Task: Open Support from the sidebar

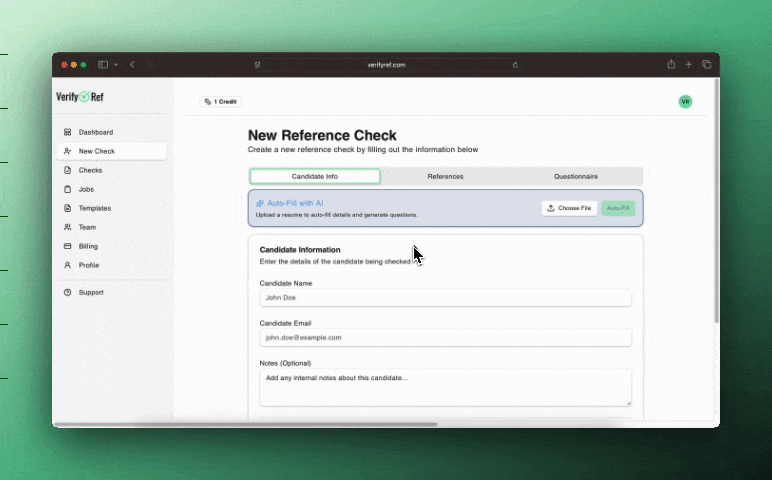Action: (90, 293)
